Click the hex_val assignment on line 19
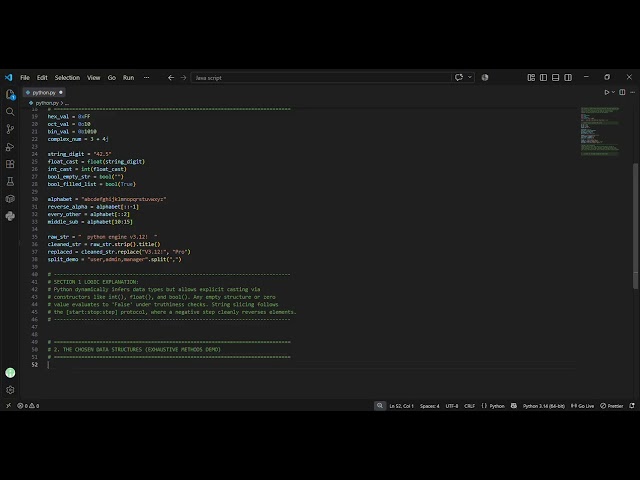640x480 pixels. pos(69,116)
